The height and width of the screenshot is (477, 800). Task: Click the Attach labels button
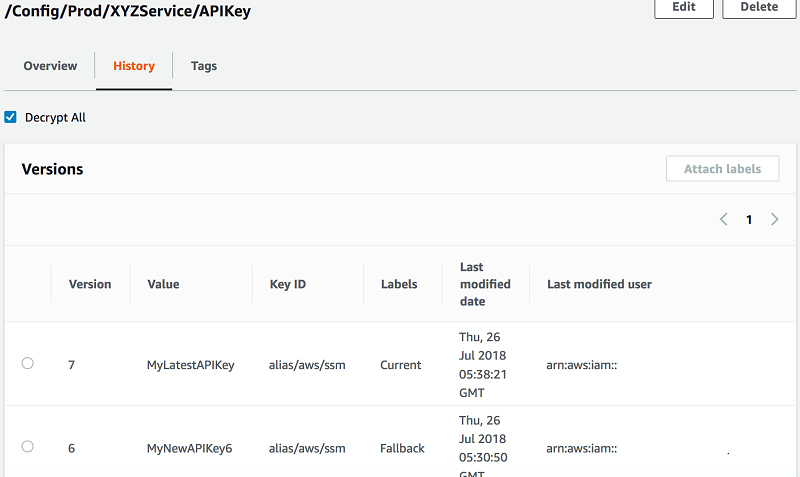click(723, 169)
